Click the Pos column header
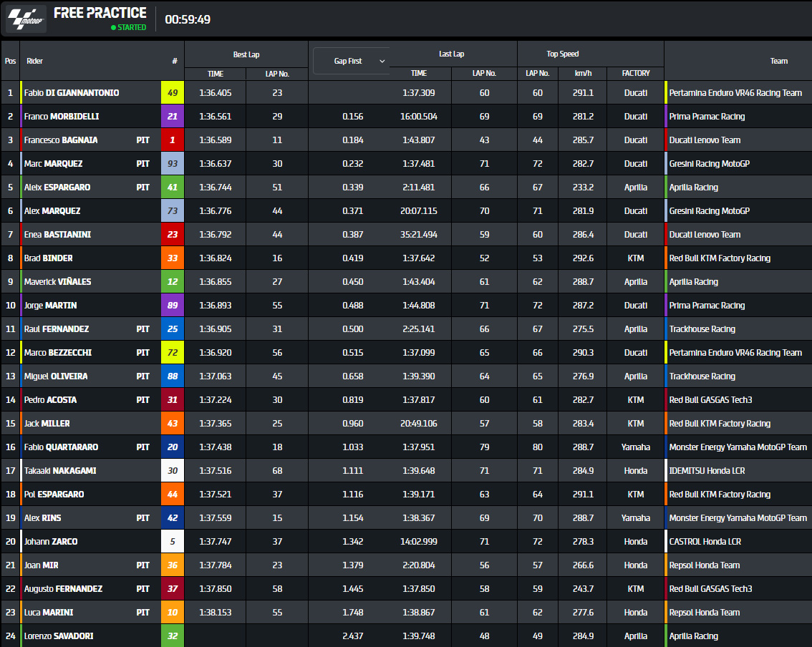The height and width of the screenshot is (647, 812). (10, 62)
